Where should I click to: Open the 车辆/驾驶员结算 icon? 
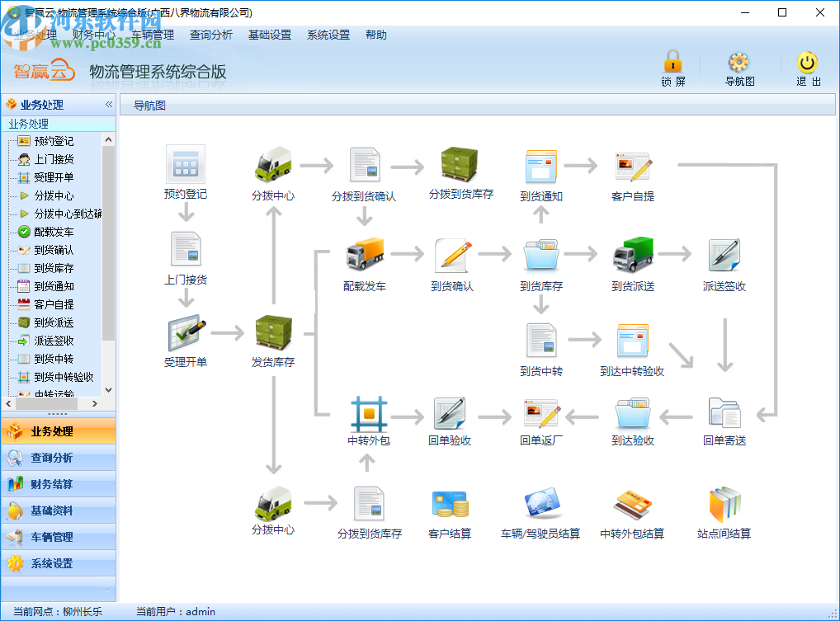click(542, 503)
